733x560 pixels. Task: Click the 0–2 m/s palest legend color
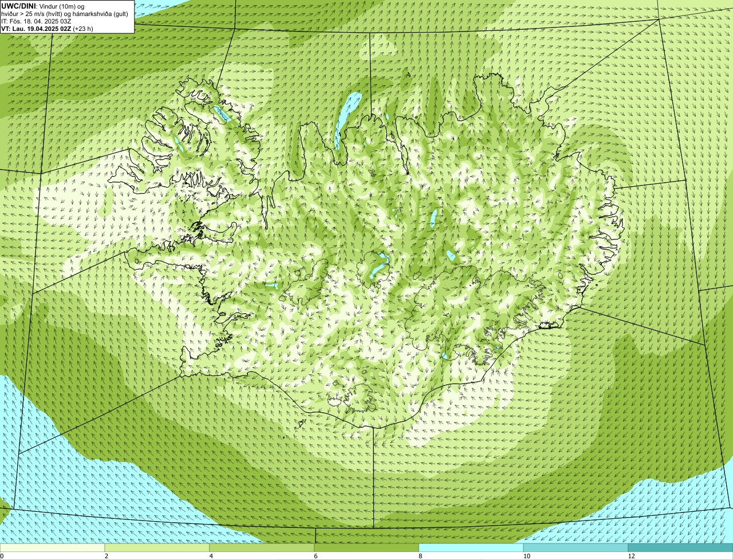pyautogui.click(x=52, y=548)
